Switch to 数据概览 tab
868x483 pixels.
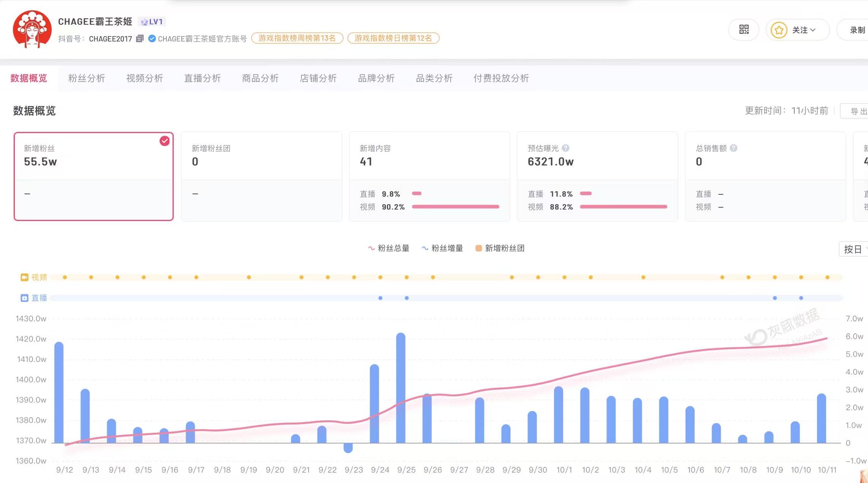pos(29,78)
